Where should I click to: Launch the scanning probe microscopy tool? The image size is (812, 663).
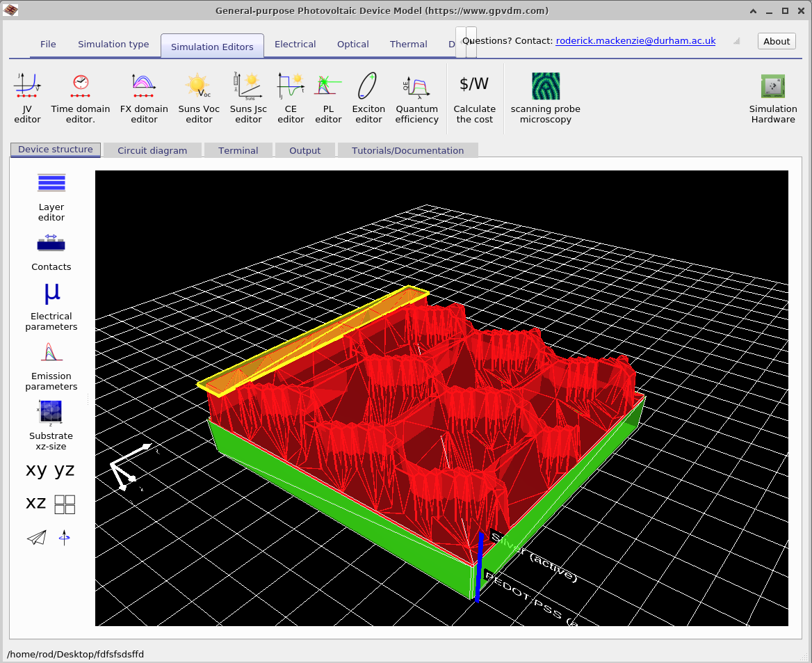(545, 97)
